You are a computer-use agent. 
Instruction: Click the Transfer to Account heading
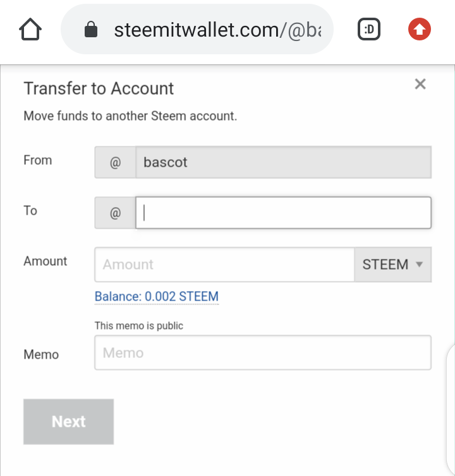click(99, 88)
